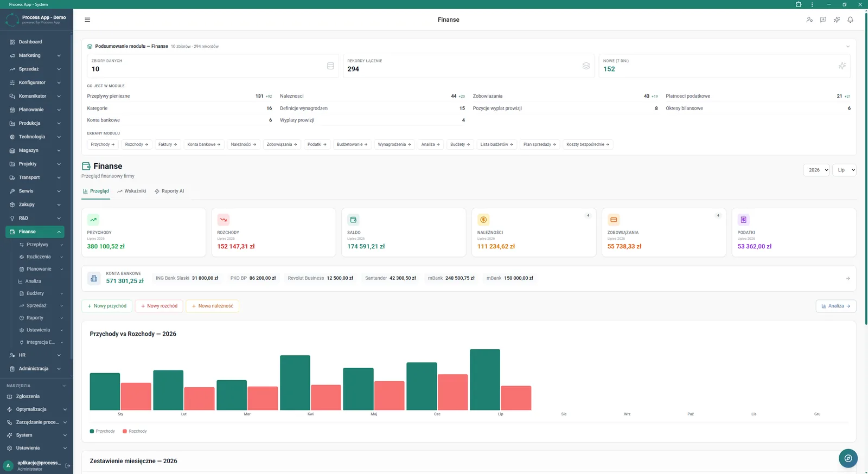Open the title bar three-dots menu
This screenshot has width=868, height=474.
coord(812,4)
